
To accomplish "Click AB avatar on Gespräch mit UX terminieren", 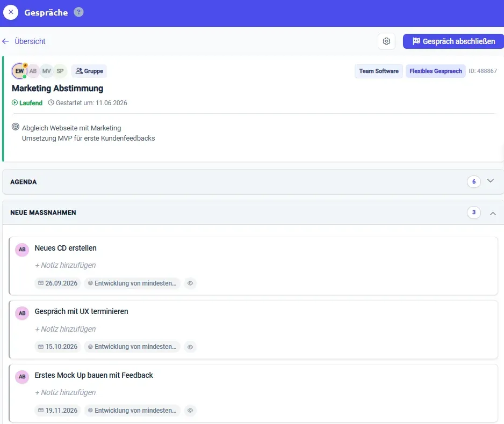I will (x=22, y=313).
